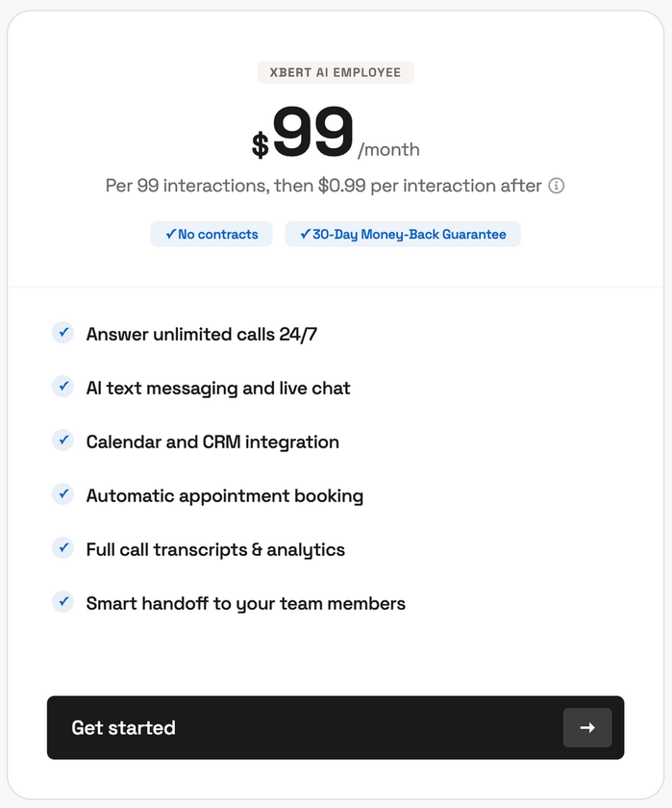This screenshot has width=672, height=808.
Task: Click Smart handoff to your team members text
Action: (x=246, y=604)
